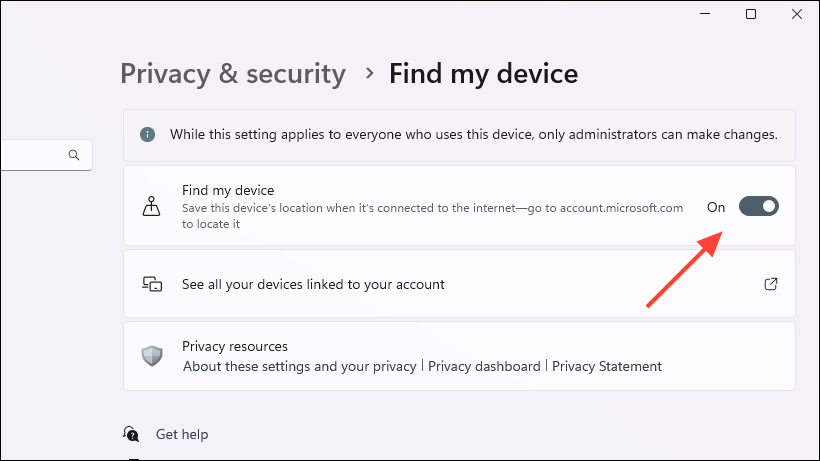The height and width of the screenshot is (461, 820).
Task: Open See all your devices linked to your account
Action: coord(313,284)
